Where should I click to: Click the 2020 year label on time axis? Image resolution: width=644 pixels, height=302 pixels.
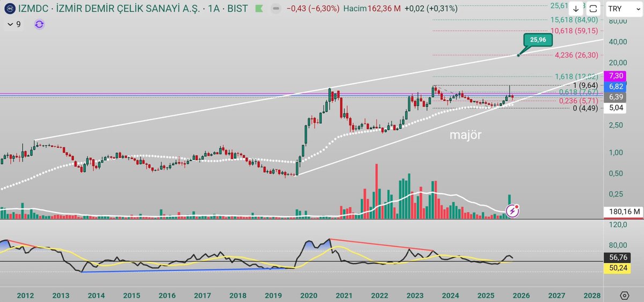[308, 296]
